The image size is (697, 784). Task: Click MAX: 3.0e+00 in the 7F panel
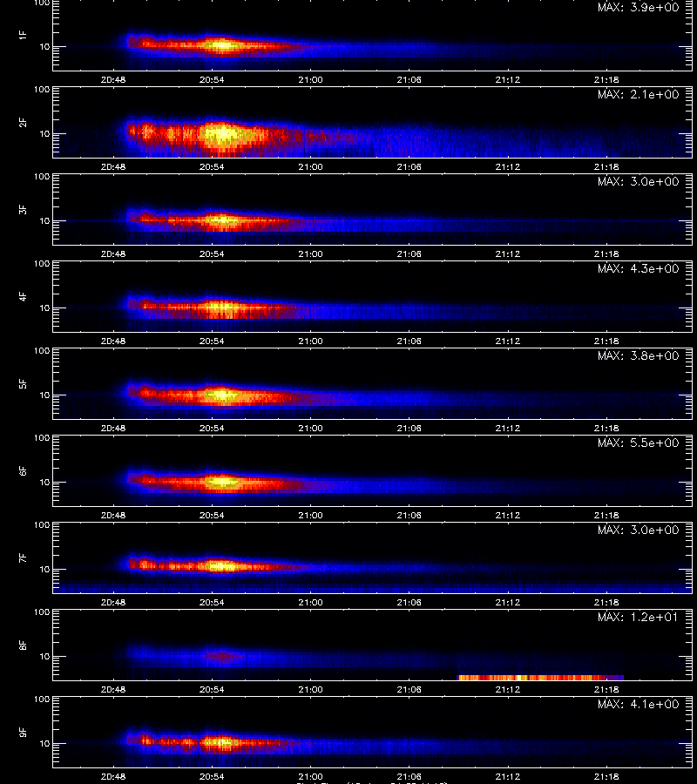(638, 530)
